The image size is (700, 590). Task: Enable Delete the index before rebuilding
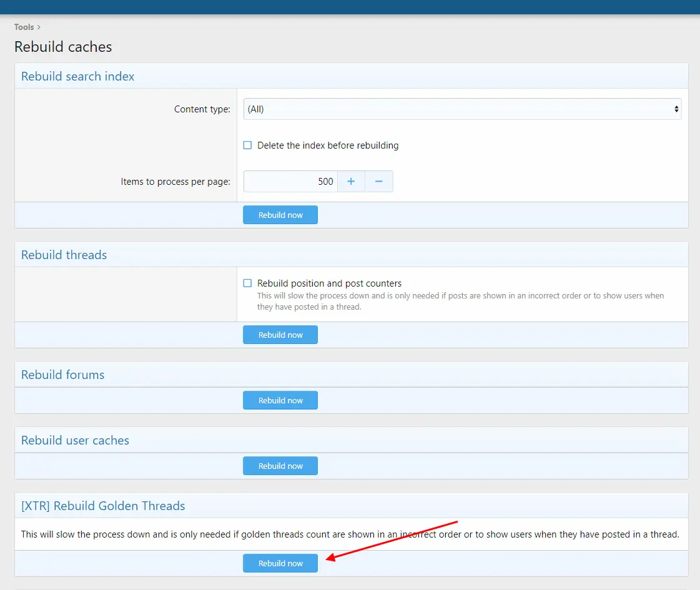pos(247,145)
